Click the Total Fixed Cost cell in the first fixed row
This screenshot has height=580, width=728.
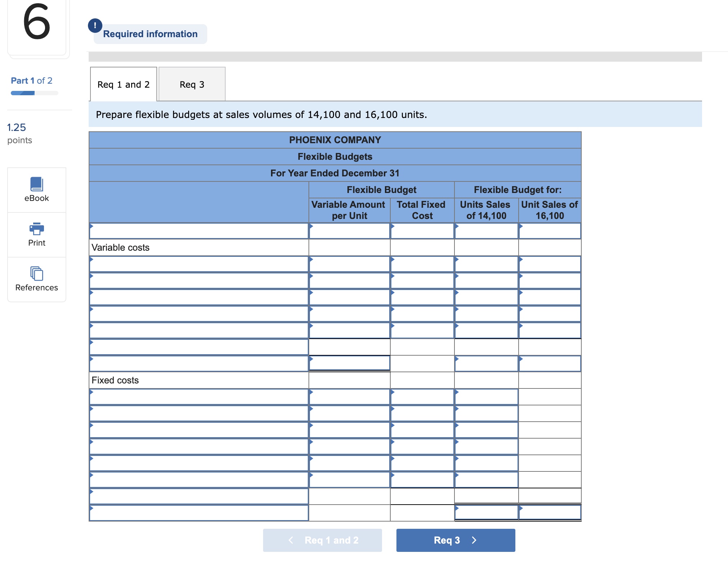pos(422,397)
